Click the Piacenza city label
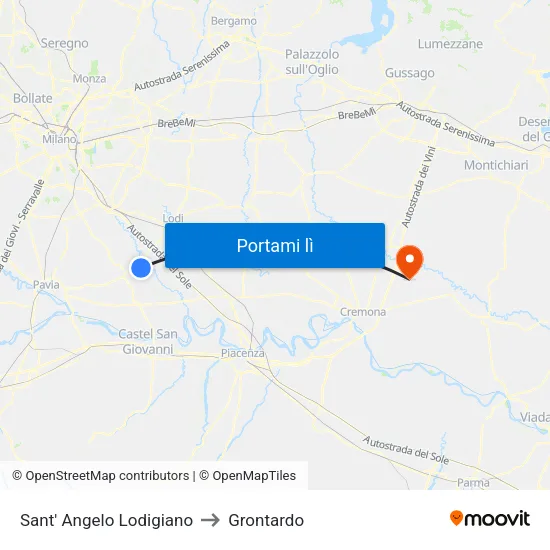This screenshot has width=550, height=550. (x=243, y=353)
